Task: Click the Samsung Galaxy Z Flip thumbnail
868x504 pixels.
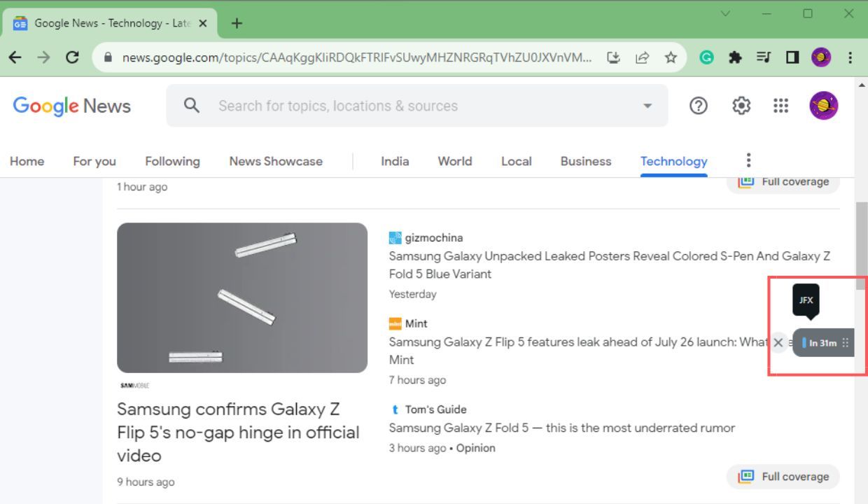Action: click(x=242, y=297)
